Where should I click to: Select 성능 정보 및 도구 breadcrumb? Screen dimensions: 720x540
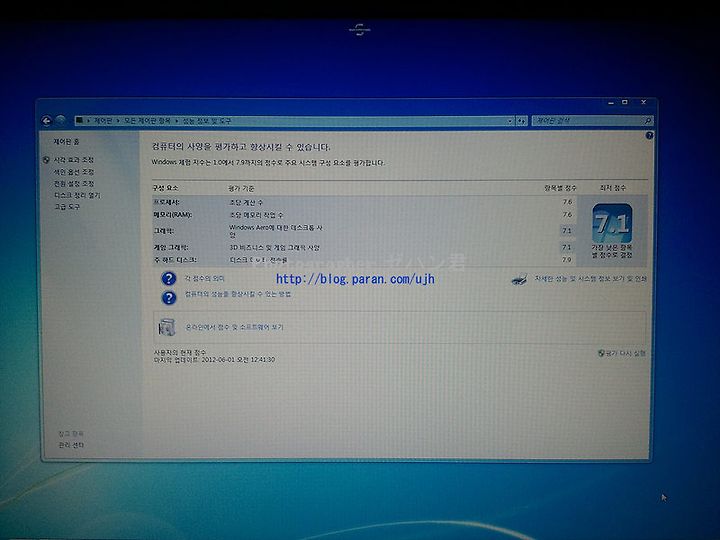tap(207, 120)
